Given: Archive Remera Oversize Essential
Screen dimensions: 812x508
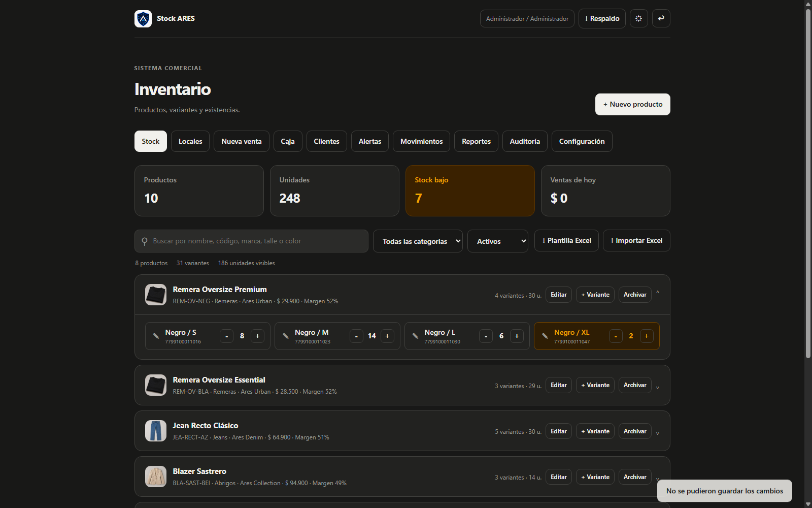Looking at the screenshot, I should click(635, 385).
